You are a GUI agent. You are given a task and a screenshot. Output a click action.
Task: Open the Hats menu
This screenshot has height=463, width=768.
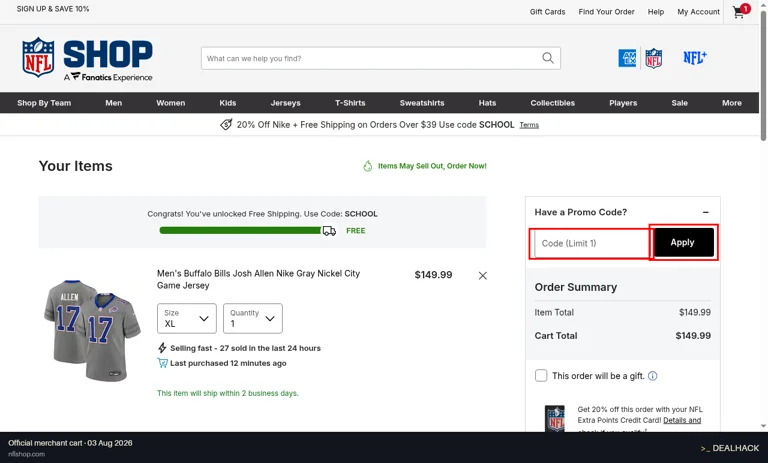point(487,103)
